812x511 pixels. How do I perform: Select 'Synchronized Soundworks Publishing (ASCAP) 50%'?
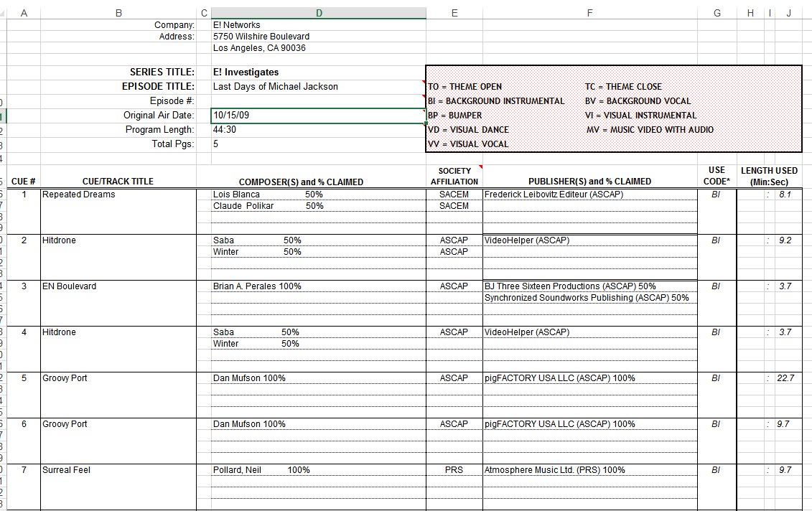pos(587,298)
